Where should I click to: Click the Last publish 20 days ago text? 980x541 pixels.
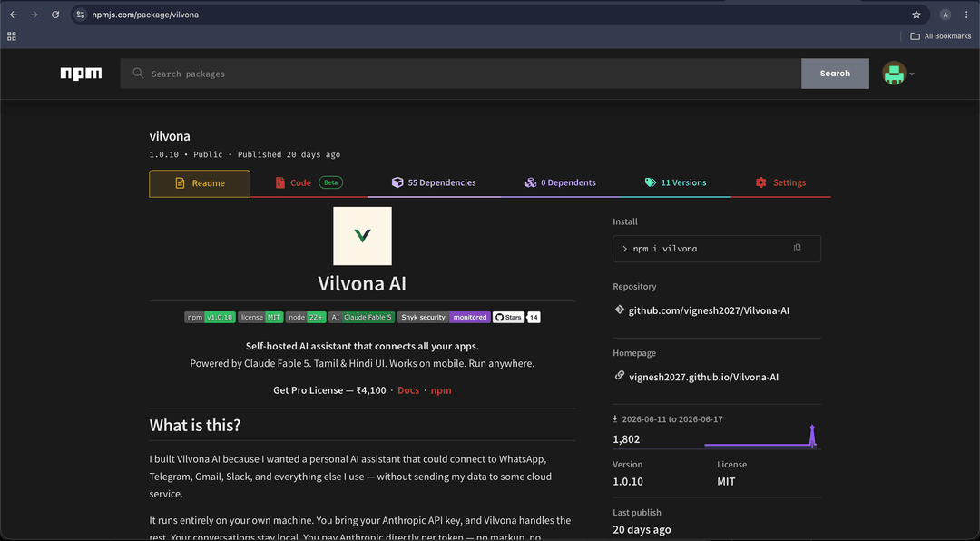pyautogui.click(x=642, y=530)
